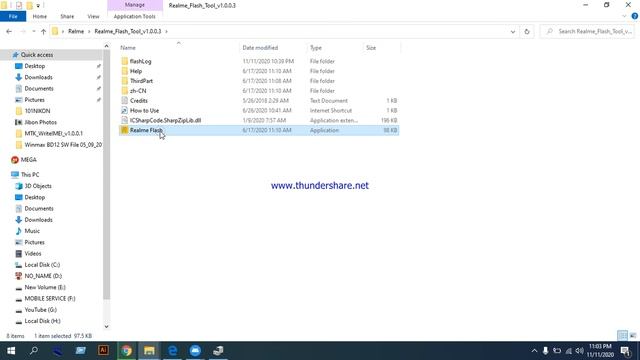Open the ThirdPart folder
This screenshot has height=360, width=640.
click(x=141, y=81)
